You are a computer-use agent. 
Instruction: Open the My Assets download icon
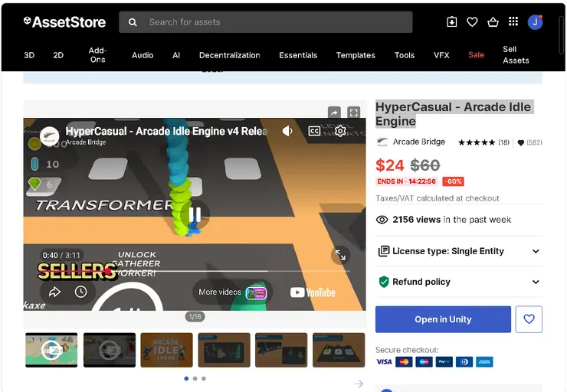(451, 22)
